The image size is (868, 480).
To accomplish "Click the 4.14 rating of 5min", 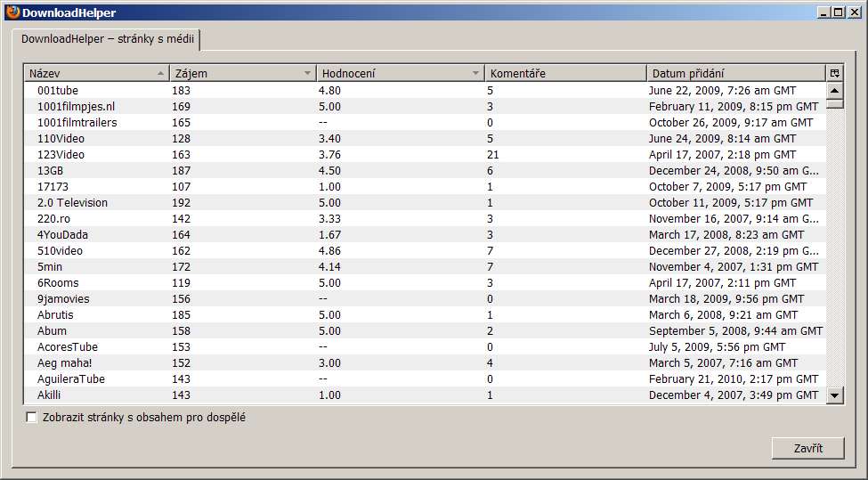I will 329,267.
